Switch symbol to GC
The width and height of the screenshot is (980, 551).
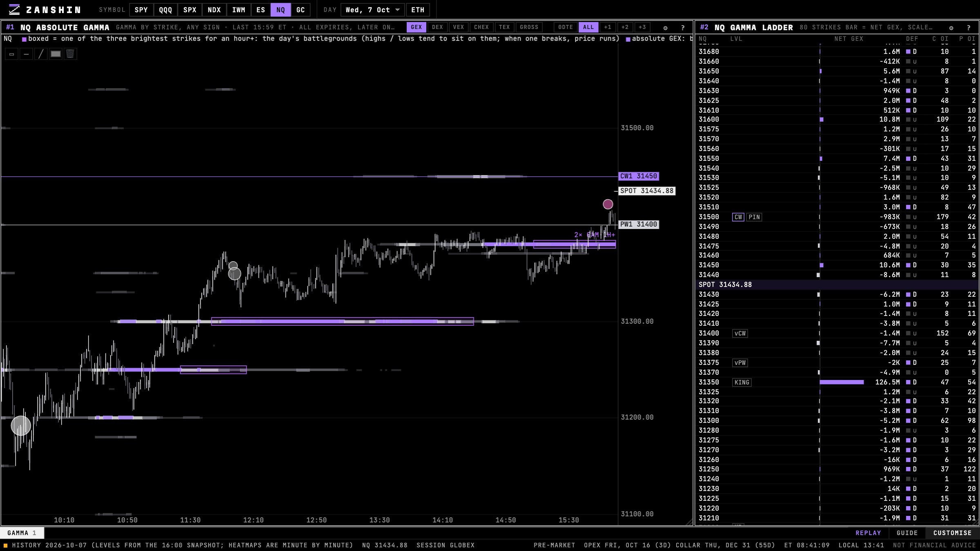301,10
